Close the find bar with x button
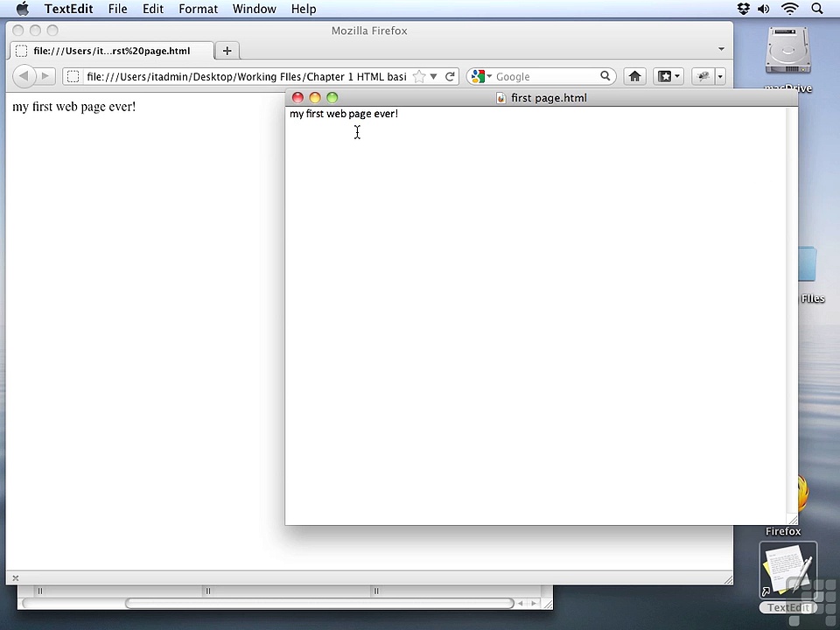Viewport: 840px width, 630px height. (16, 578)
